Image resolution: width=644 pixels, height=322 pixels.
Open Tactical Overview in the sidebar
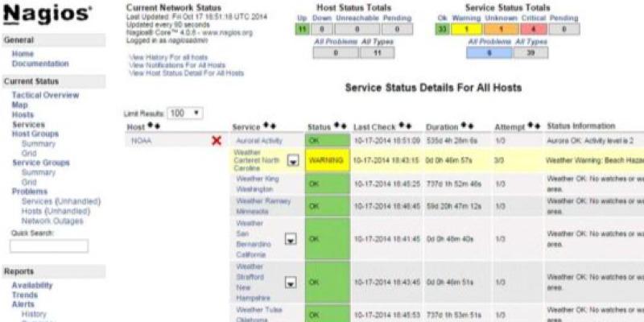click(x=45, y=95)
